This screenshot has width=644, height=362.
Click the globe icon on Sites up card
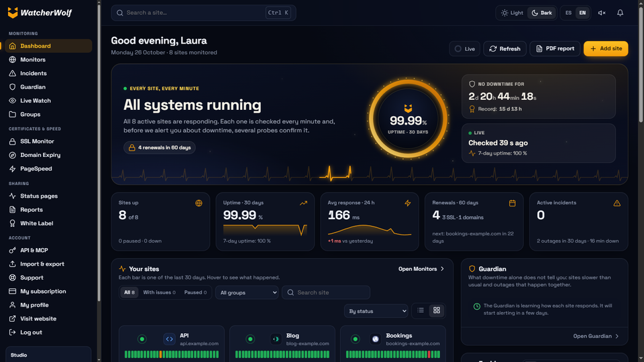coord(199,203)
